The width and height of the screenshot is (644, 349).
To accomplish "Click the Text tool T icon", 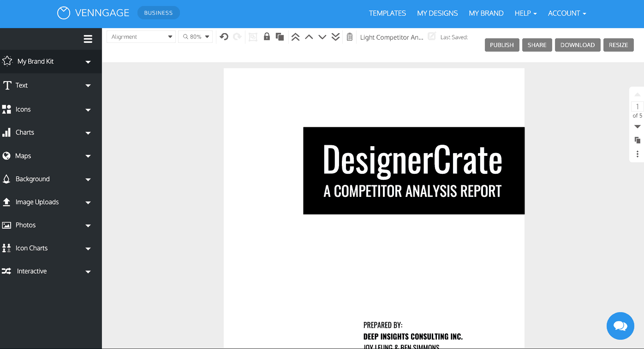I will pos(7,85).
